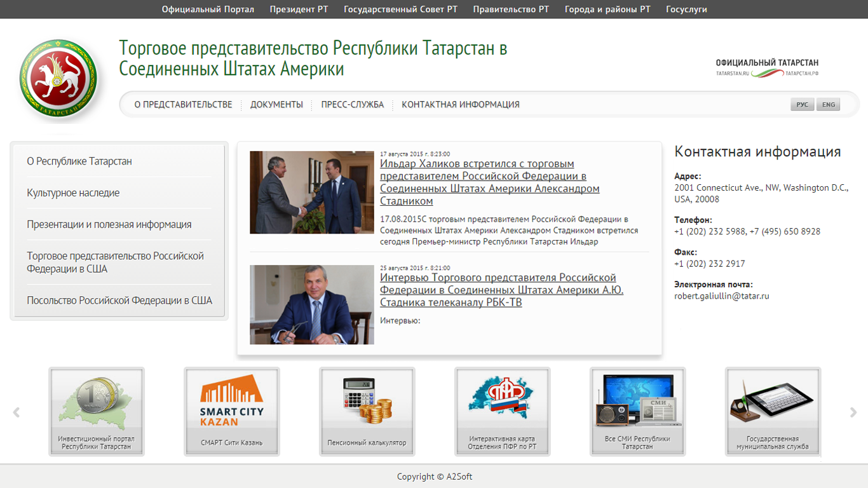Open the Государственная муниципальная служба tile
This screenshot has width=868, height=488.
click(773, 411)
